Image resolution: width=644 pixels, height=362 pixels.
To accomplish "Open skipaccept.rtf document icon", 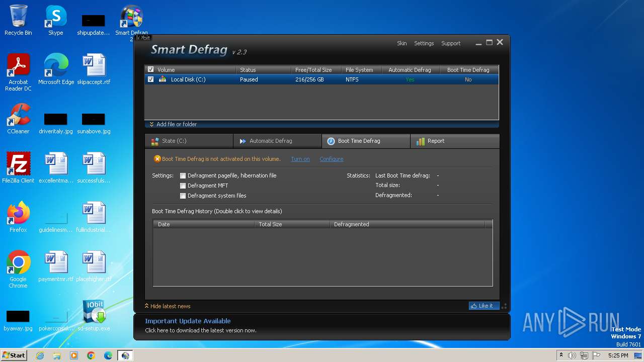I will [x=94, y=69].
